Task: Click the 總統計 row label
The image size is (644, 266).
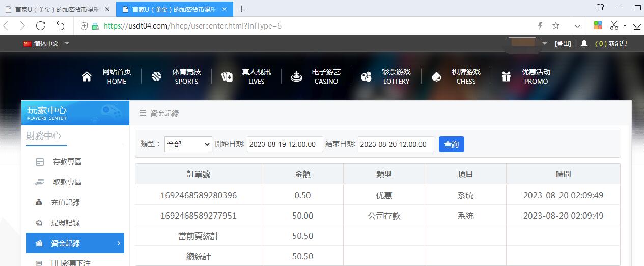Action: pos(199,256)
